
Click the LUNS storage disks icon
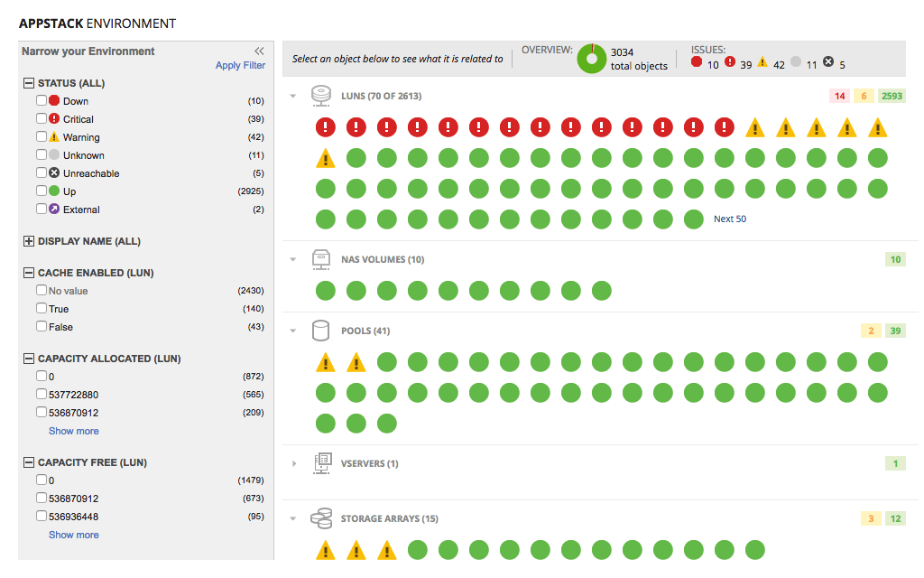click(320, 95)
